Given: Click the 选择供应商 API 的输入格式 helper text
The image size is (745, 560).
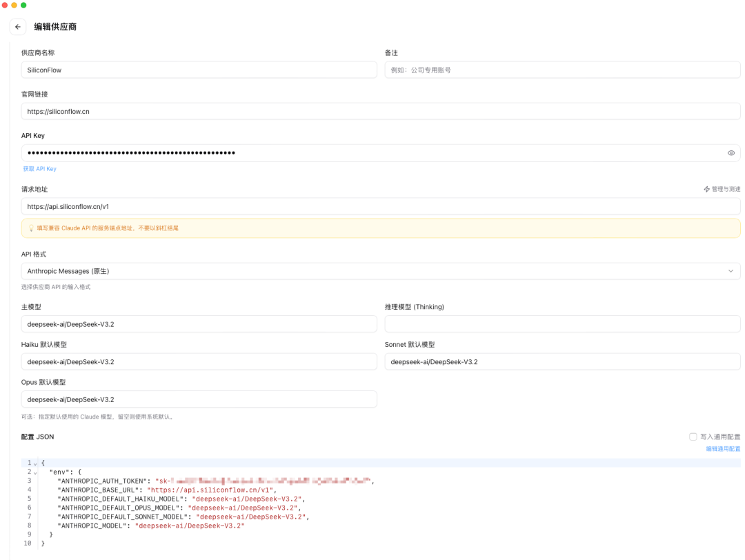Looking at the screenshot, I should coord(56,287).
